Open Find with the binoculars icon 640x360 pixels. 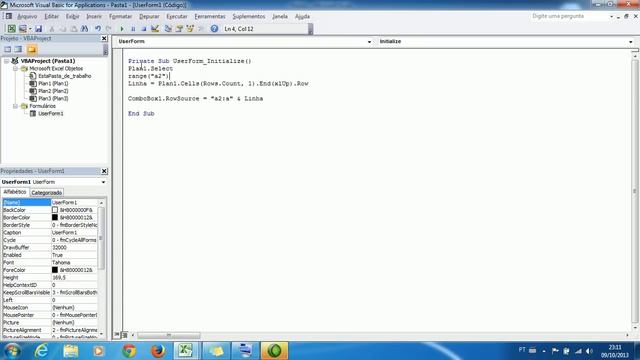[84, 29]
